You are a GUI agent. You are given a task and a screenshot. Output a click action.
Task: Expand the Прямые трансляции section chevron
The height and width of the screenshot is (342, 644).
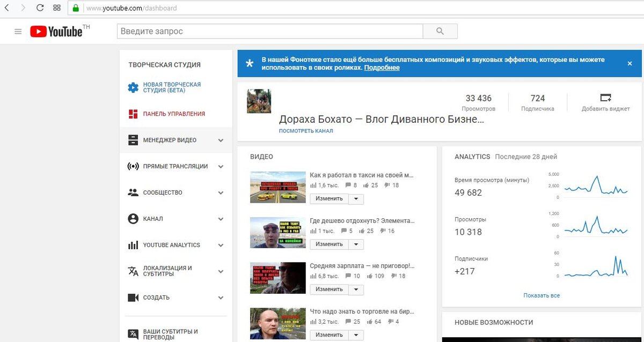point(221,167)
